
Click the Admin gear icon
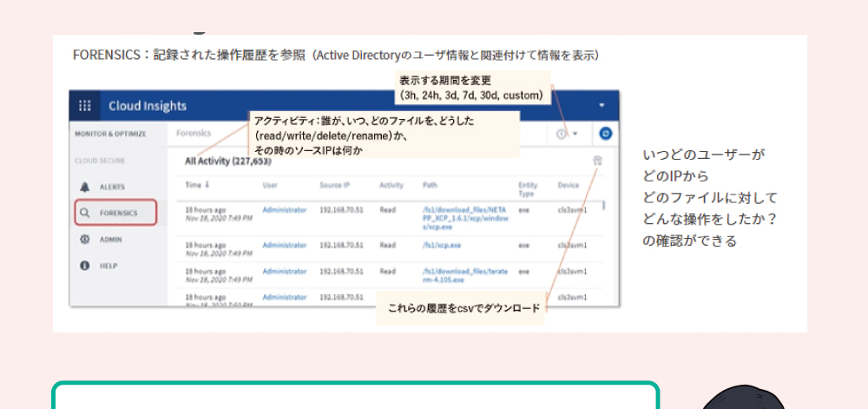click(85, 239)
